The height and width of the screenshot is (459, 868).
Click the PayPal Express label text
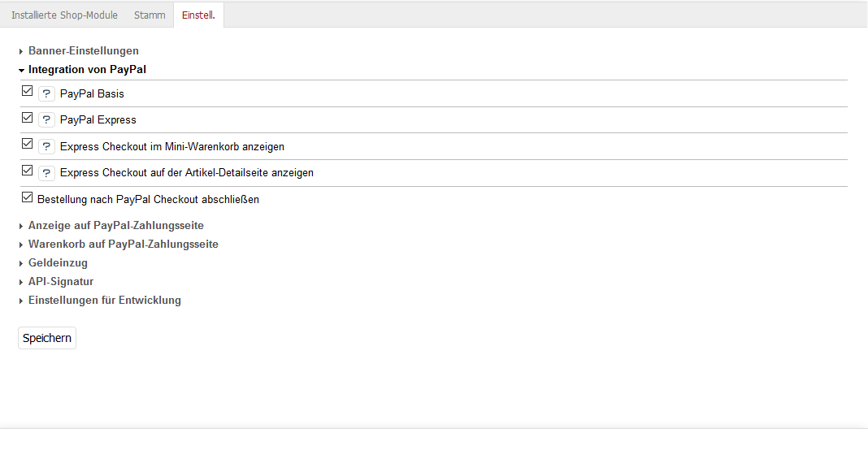click(x=98, y=120)
